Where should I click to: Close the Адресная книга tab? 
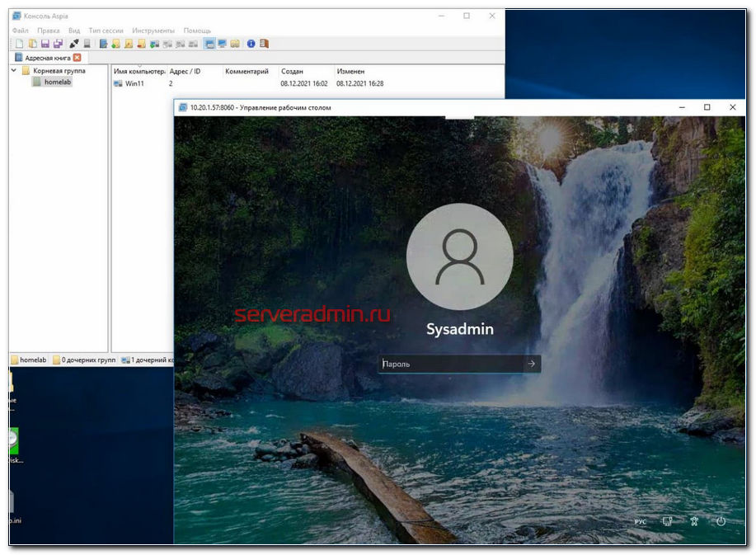[77, 58]
